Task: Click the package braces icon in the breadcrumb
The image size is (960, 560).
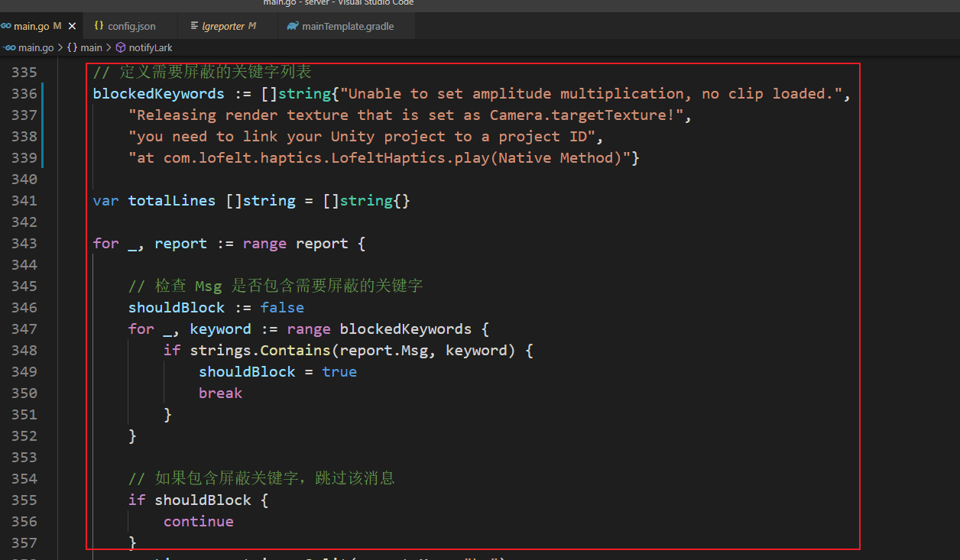Action: (72, 47)
